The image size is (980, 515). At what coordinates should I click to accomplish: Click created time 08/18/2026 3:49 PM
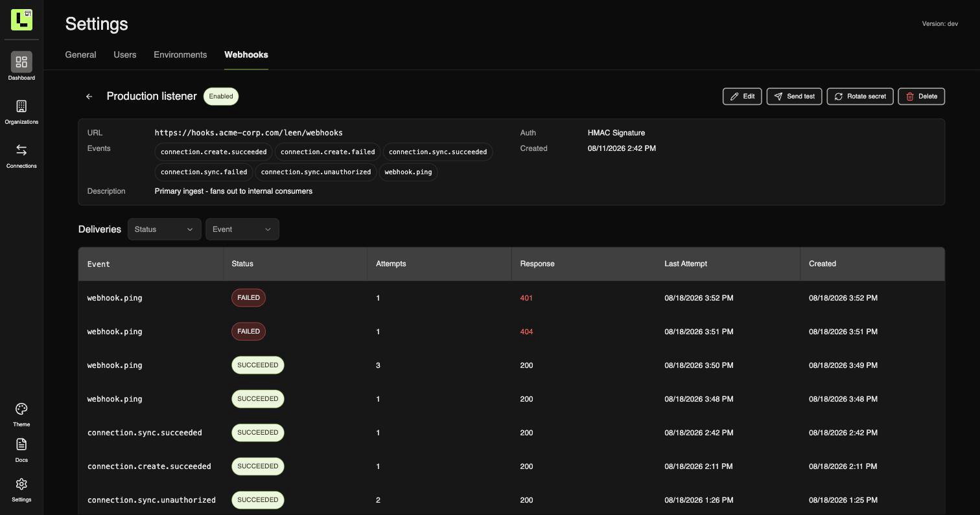pos(843,365)
